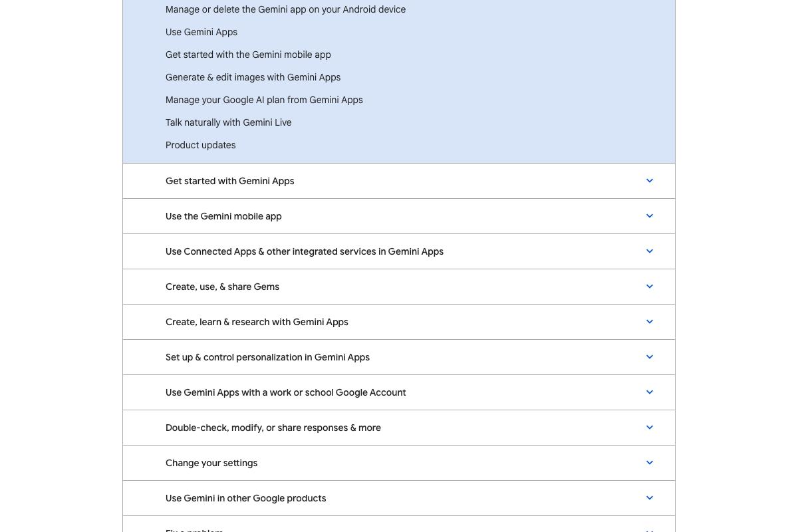Viewport: 798px width, 532px height.
Task: Click the "Use Connected Apps & other integrated services" header
Action: [305, 251]
